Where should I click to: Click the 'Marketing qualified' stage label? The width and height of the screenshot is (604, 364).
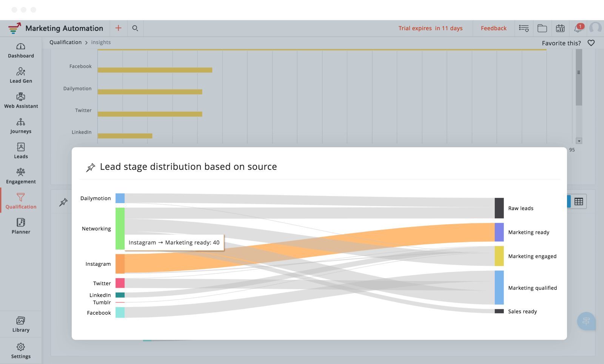532,288
